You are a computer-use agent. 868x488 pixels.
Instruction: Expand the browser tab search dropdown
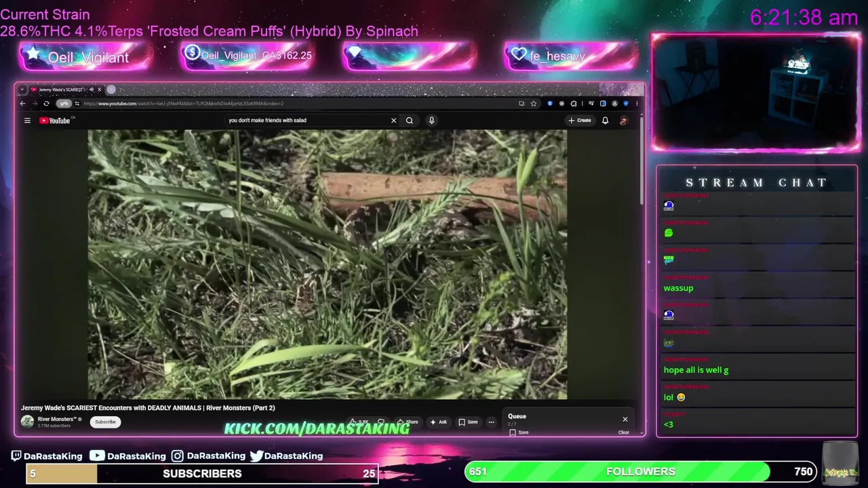click(22, 89)
